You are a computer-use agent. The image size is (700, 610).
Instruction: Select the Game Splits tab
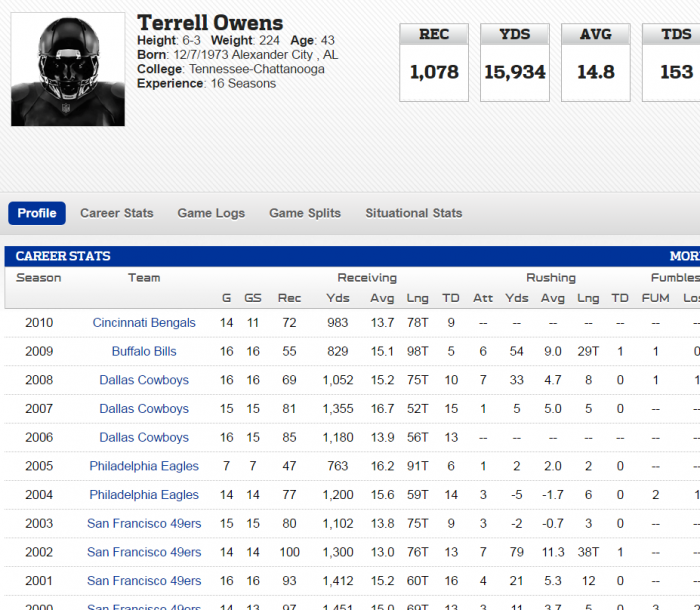click(x=305, y=213)
